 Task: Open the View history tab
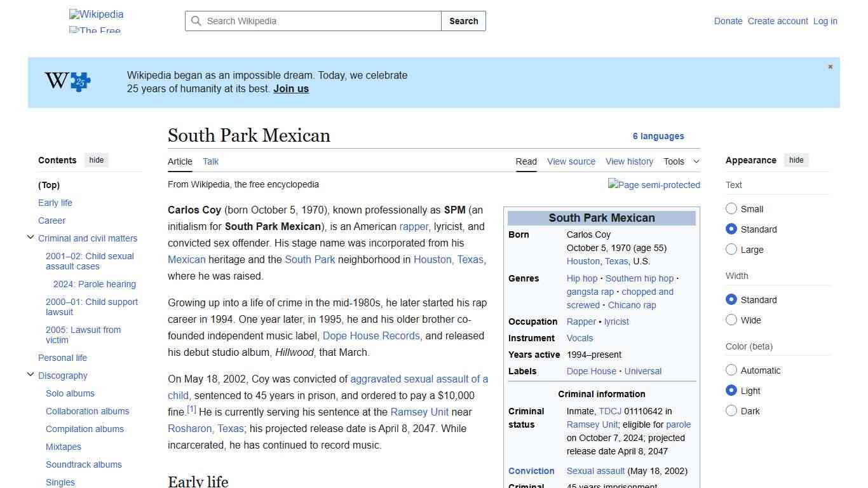(629, 161)
